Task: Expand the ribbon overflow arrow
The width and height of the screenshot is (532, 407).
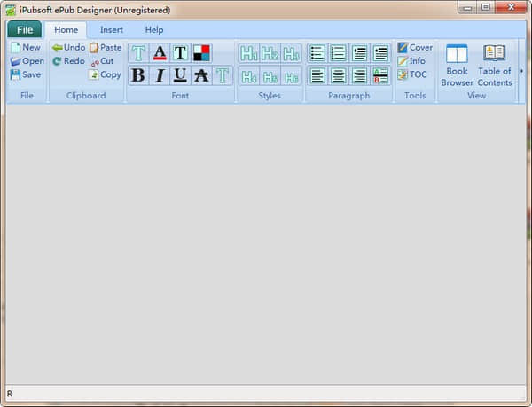Action: point(522,71)
